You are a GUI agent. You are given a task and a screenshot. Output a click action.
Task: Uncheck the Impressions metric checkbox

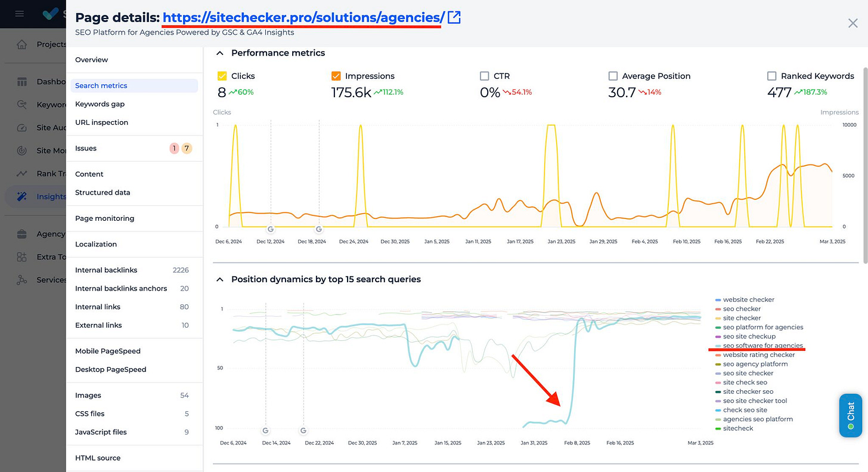click(x=336, y=76)
